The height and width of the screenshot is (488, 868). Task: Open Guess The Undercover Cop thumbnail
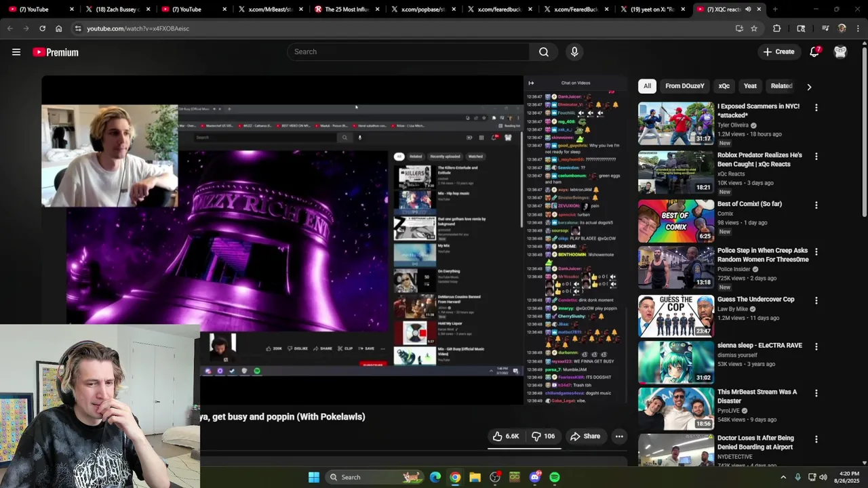[676, 316]
